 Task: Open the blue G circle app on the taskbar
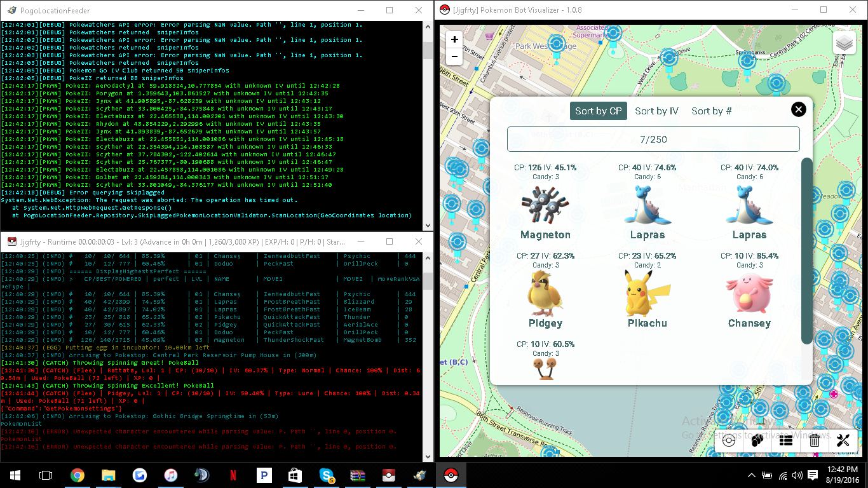140,475
